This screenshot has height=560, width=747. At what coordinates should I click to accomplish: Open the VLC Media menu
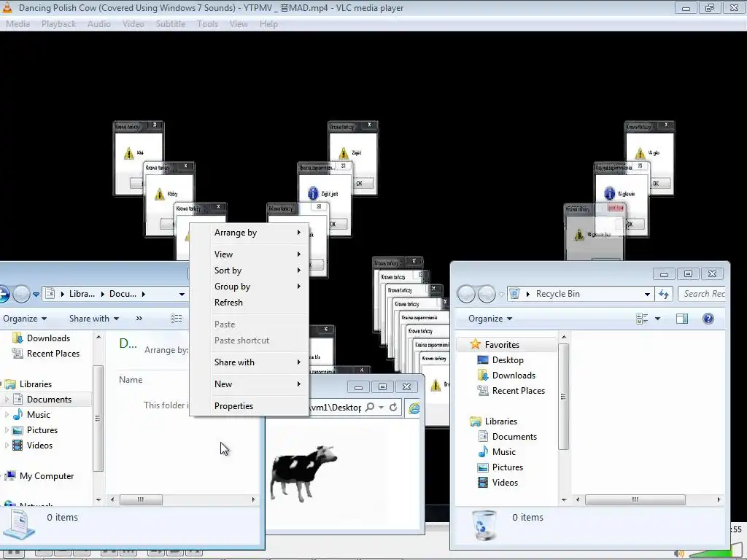[18, 24]
